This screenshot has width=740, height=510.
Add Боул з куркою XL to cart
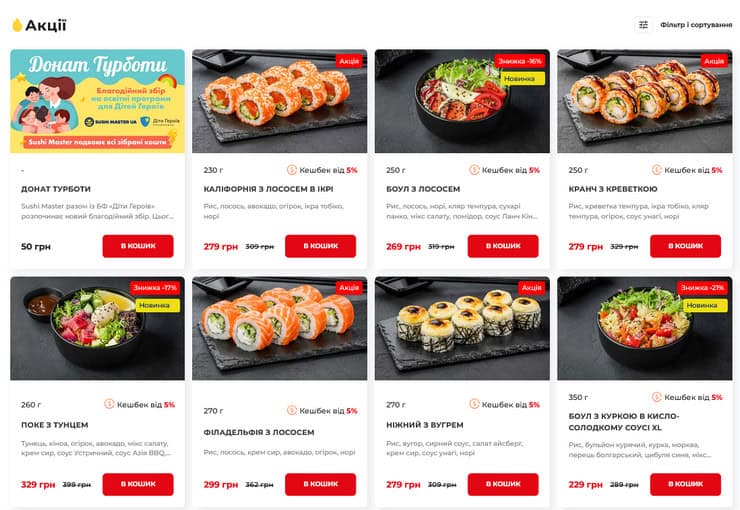(x=685, y=485)
